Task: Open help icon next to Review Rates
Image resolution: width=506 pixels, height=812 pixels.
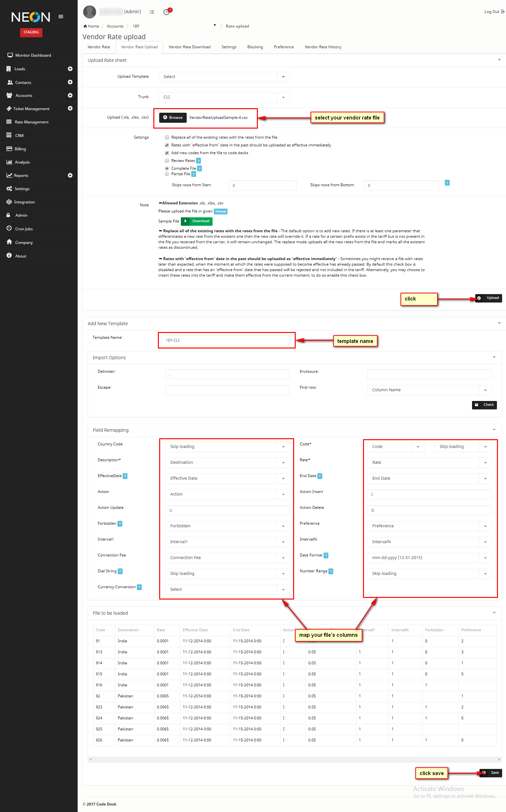Action: [x=198, y=161]
